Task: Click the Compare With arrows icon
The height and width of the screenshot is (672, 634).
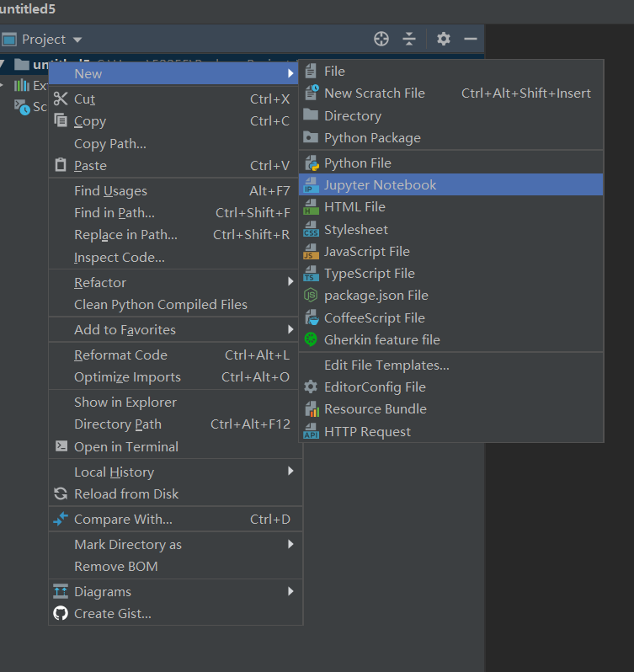Action: 61,519
